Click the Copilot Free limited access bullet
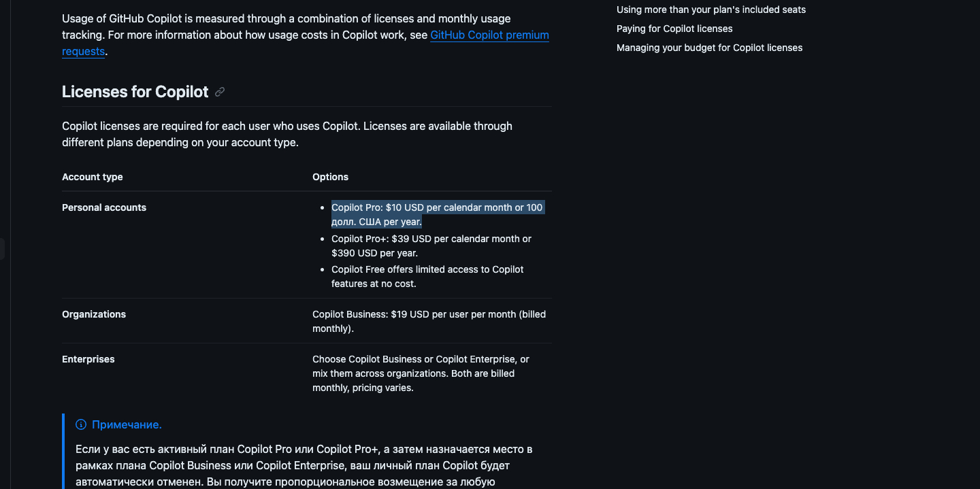This screenshot has width=980, height=489. pos(427,276)
